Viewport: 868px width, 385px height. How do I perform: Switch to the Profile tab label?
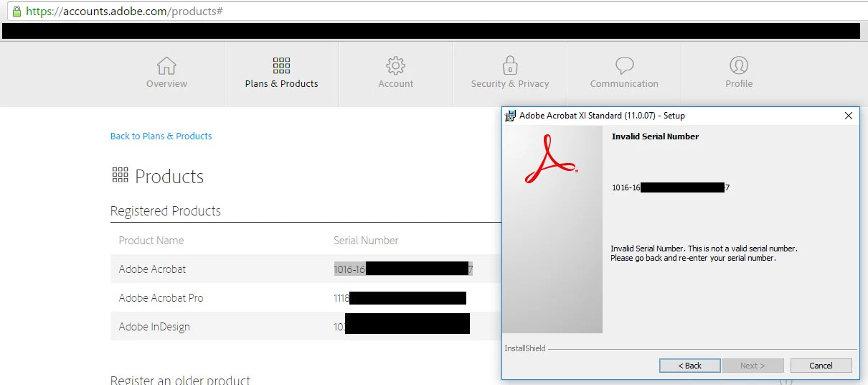point(739,84)
